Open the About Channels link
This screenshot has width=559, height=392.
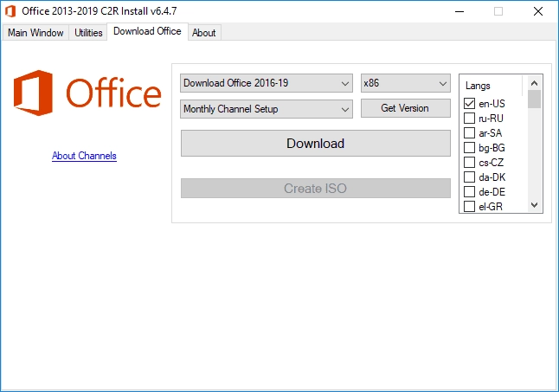click(x=84, y=156)
